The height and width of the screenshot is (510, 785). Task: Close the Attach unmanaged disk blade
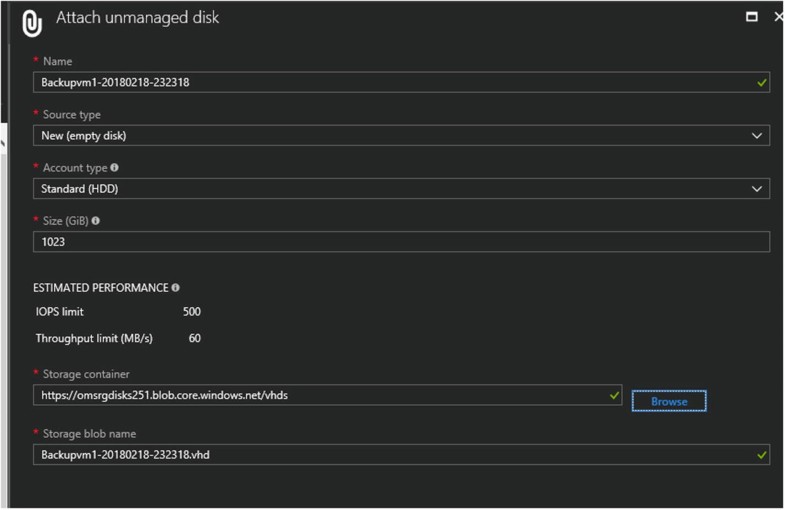click(x=778, y=17)
